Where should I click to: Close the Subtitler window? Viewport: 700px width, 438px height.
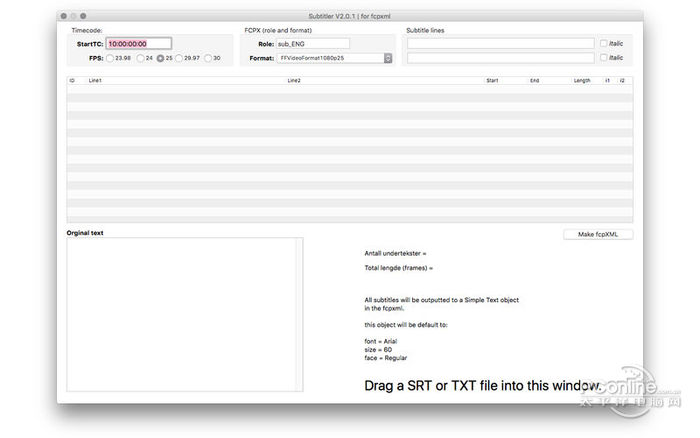coord(64,16)
